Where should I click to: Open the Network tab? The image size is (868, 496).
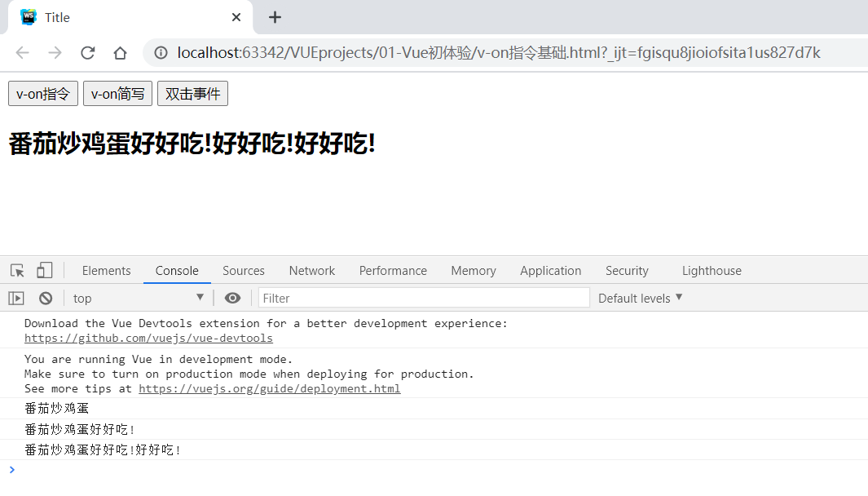311,271
